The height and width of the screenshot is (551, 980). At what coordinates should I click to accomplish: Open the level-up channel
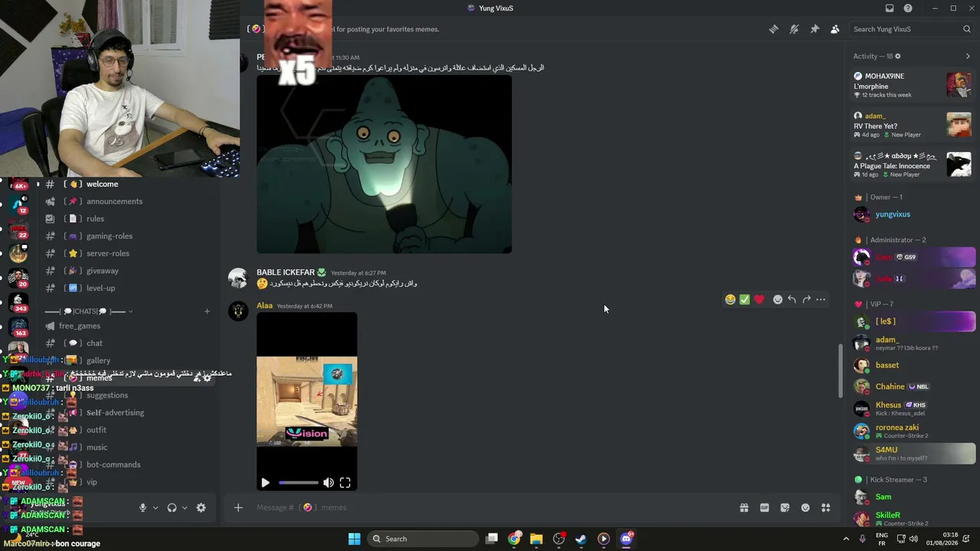(x=127, y=289)
